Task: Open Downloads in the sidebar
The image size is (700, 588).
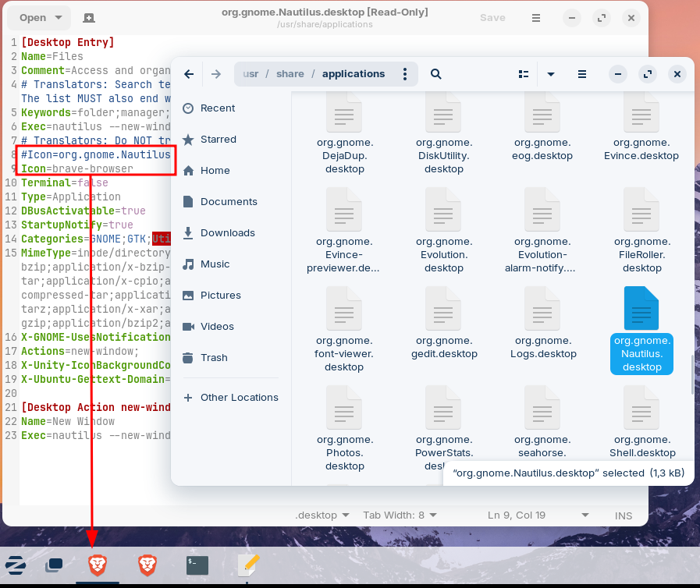Action: [231, 233]
